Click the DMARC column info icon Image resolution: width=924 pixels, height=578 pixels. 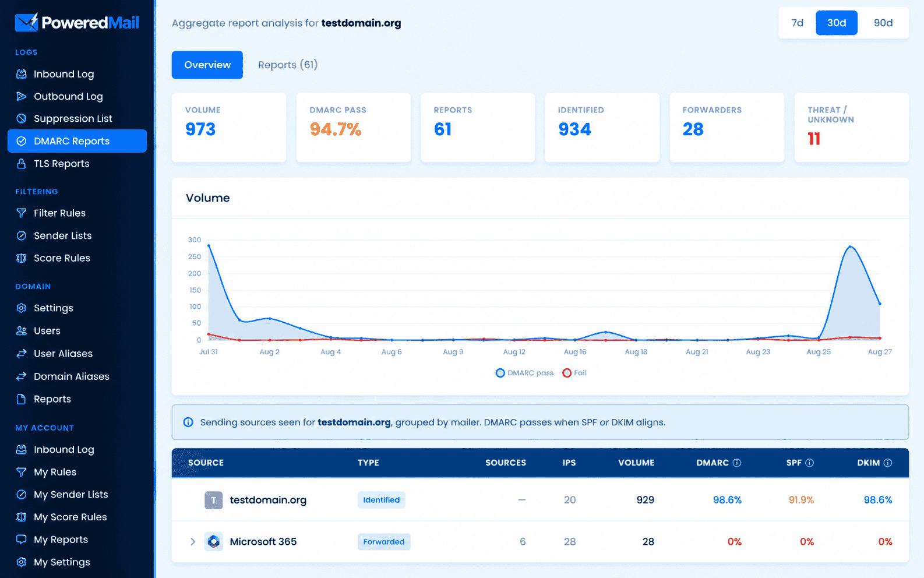click(737, 463)
